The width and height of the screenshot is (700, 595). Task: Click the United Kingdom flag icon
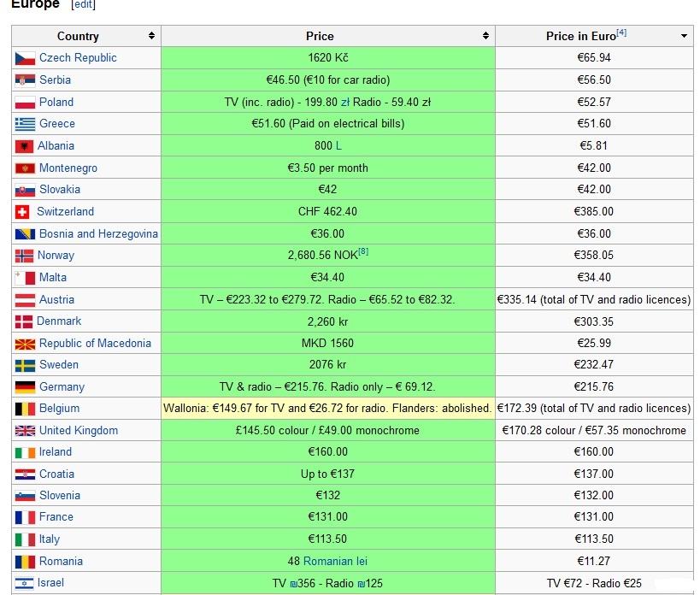coord(25,431)
